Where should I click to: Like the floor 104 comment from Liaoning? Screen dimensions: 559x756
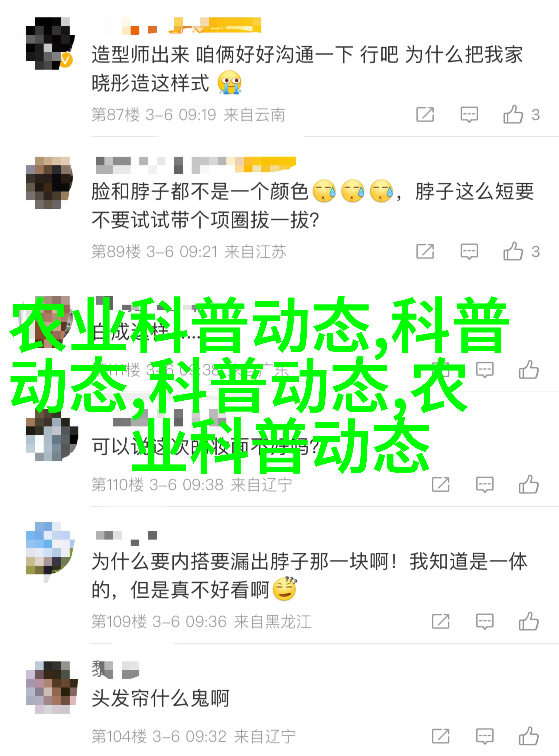(x=529, y=736)
